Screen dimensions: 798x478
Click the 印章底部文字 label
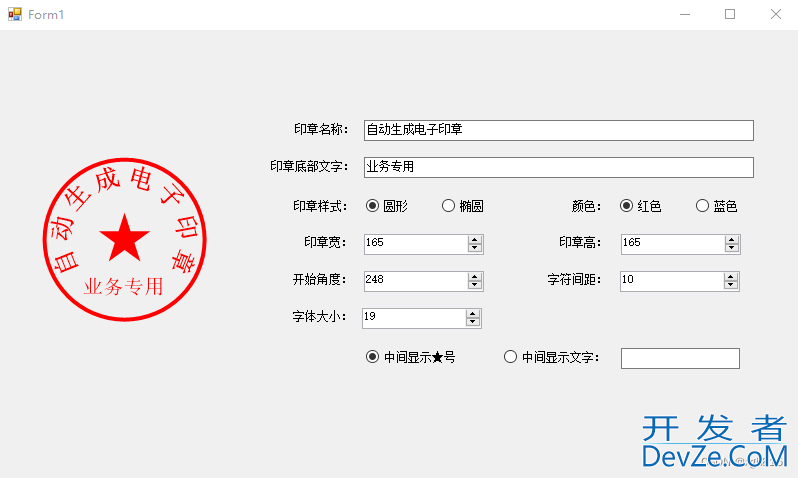point(309,166)
